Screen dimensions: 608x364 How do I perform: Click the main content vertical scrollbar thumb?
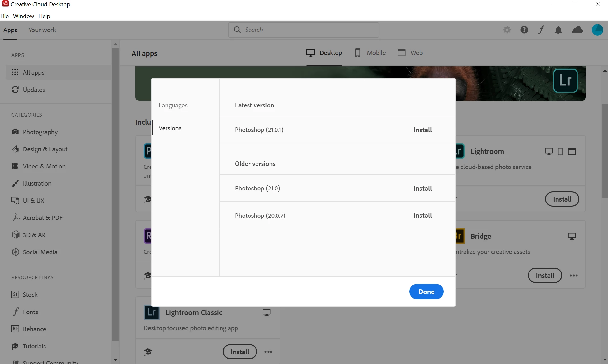coord(605,151)
